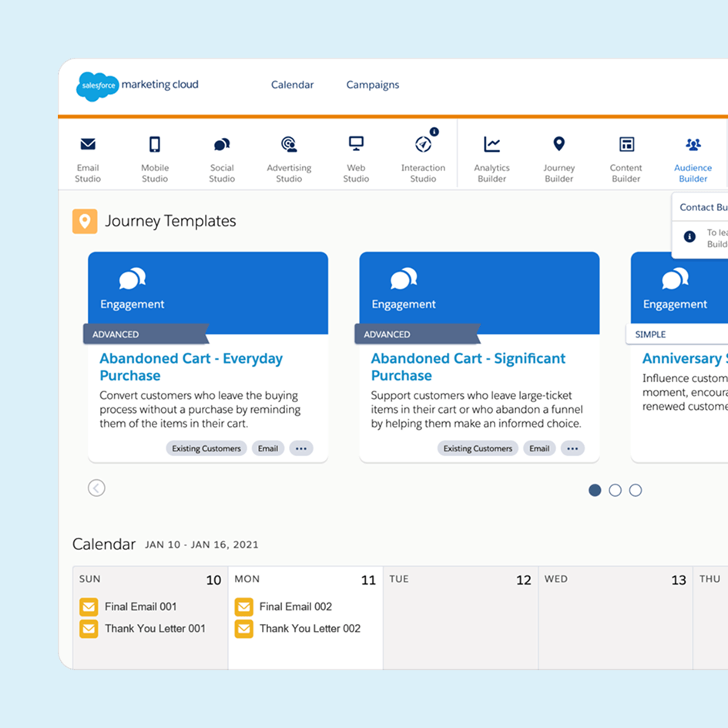Open Email Studio icon
The image size is (728, 728).
(x=88, y=145)
